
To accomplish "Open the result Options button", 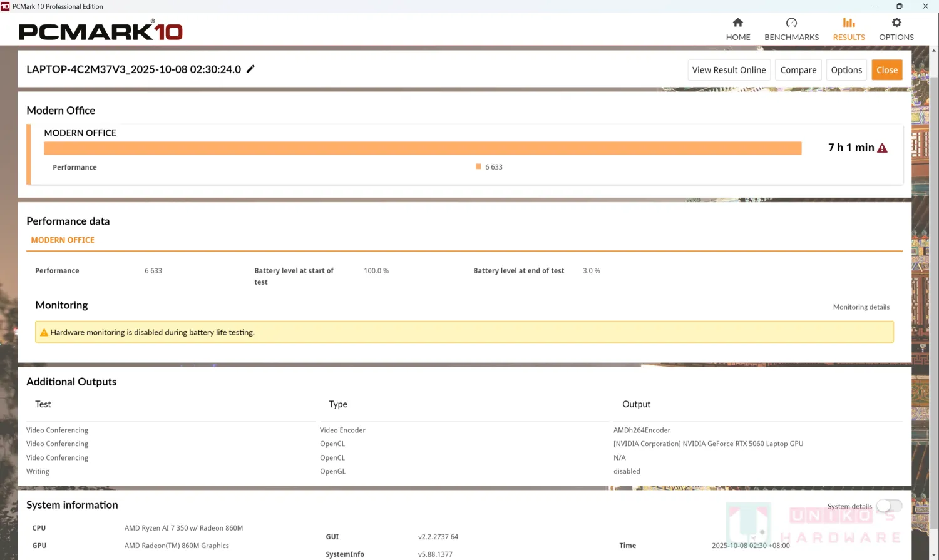I will click(x=846, y=70).
